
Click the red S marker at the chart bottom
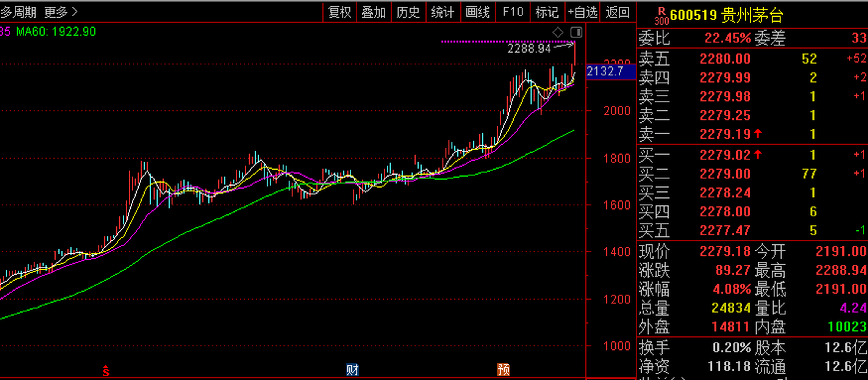106,370
